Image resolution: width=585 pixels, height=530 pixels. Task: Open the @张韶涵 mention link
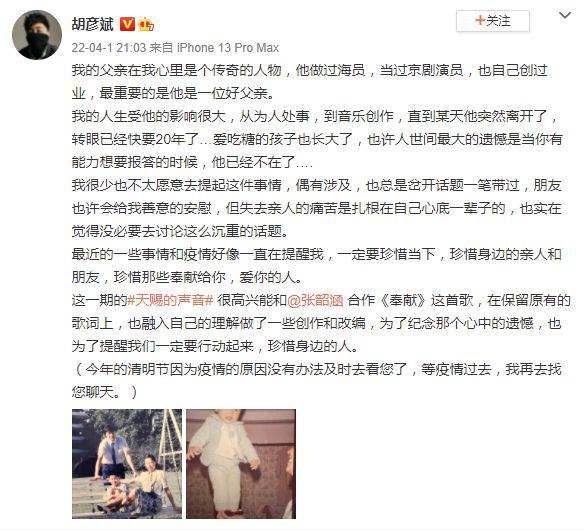(315, 300)
